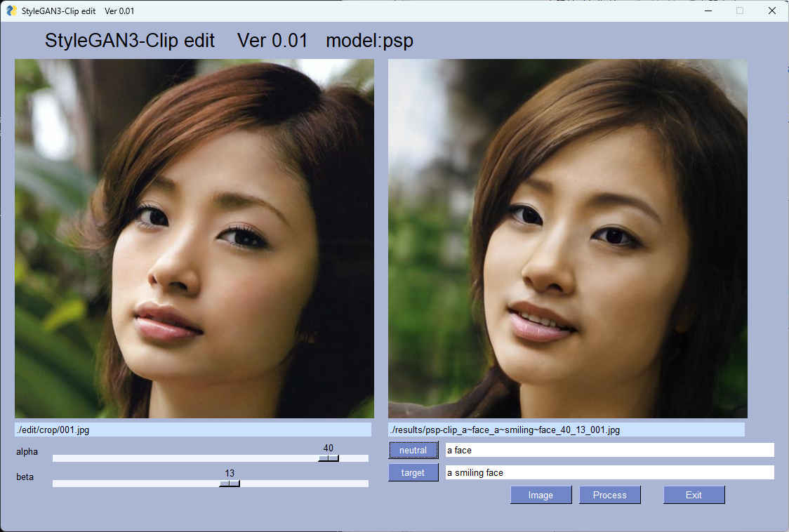
Task: Click the Python app icon in title bar
Action: (x=11, y=11)
